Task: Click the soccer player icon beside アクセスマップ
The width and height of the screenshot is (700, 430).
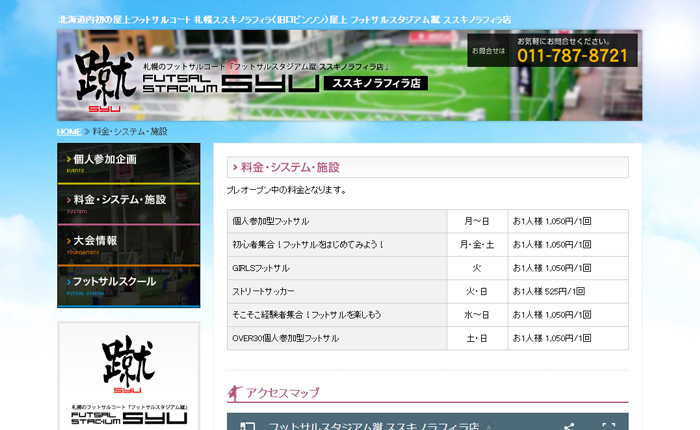Action: tap(235, 393)
